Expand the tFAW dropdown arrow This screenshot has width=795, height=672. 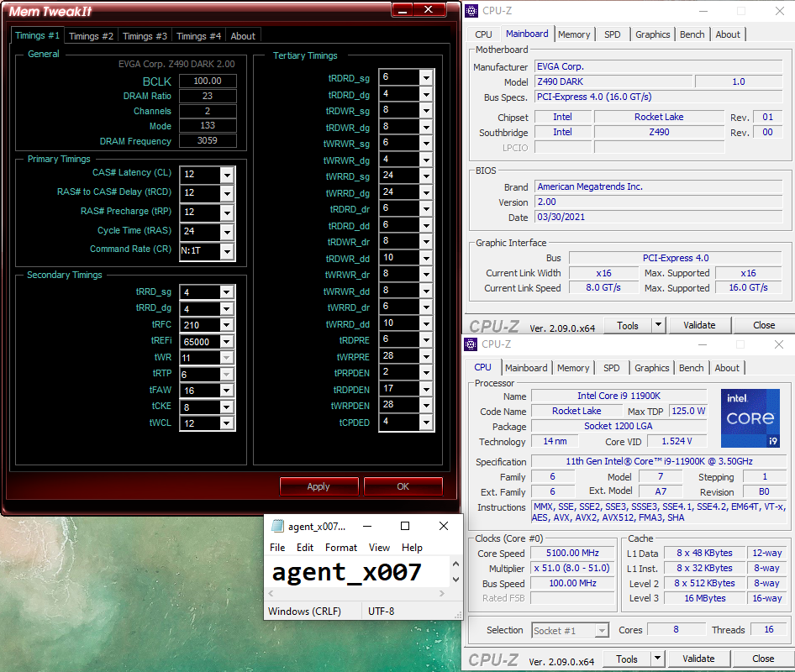pos(227,391)
